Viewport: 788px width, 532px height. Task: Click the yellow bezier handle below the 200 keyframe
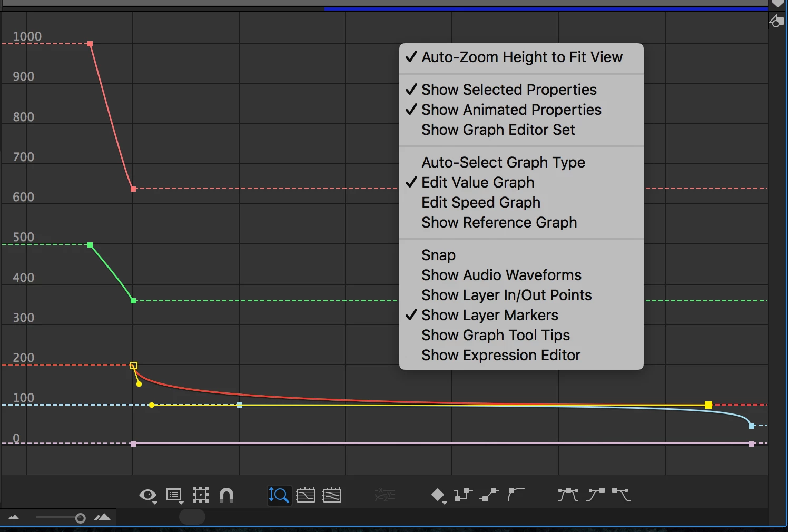pyautogui.click(x=139, y=384)
